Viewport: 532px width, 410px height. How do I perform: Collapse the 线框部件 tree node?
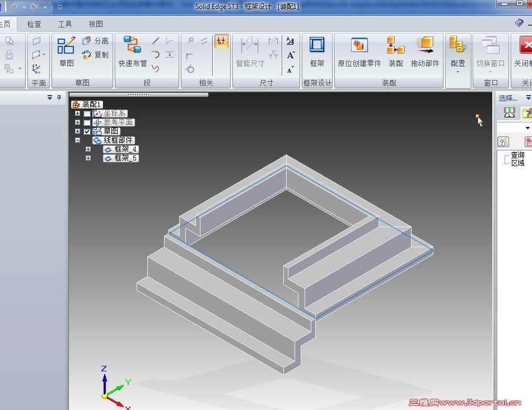77,140
